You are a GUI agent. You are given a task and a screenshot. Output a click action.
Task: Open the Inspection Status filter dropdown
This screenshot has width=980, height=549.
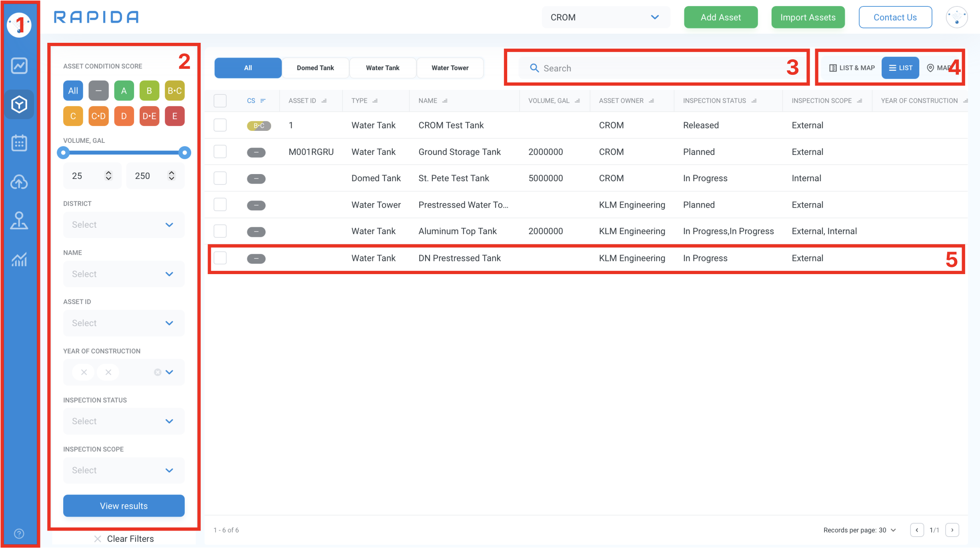124,421
